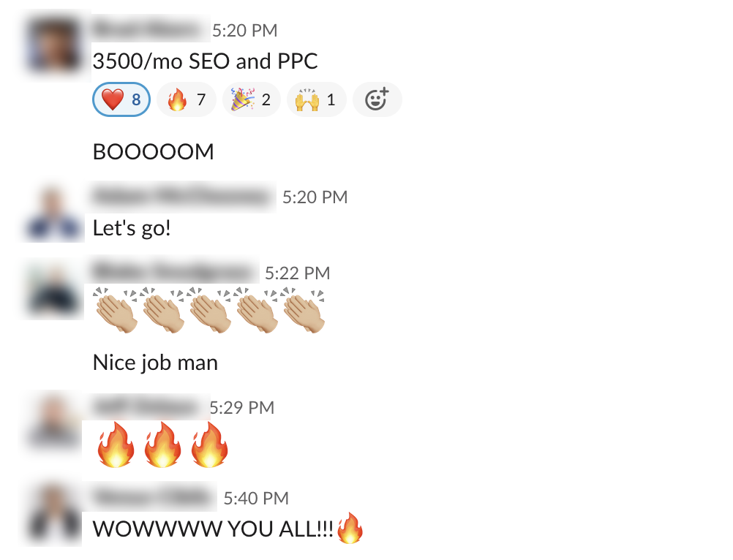Toggle the fire reaction with 7 votes
This screenshot has height=560, width=733.
coord(187,99)
